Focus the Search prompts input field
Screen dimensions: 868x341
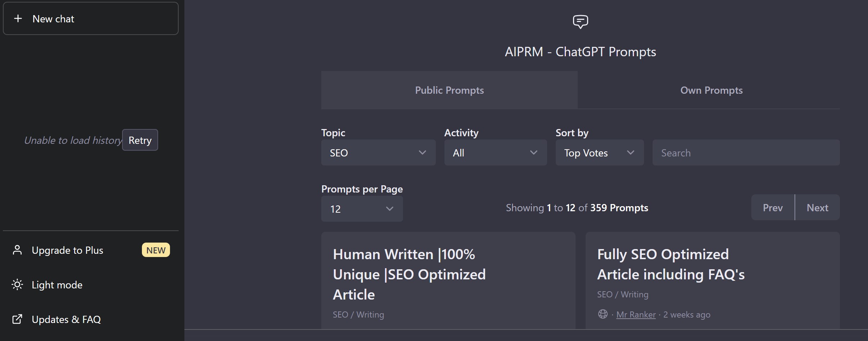tap(746, 153)
